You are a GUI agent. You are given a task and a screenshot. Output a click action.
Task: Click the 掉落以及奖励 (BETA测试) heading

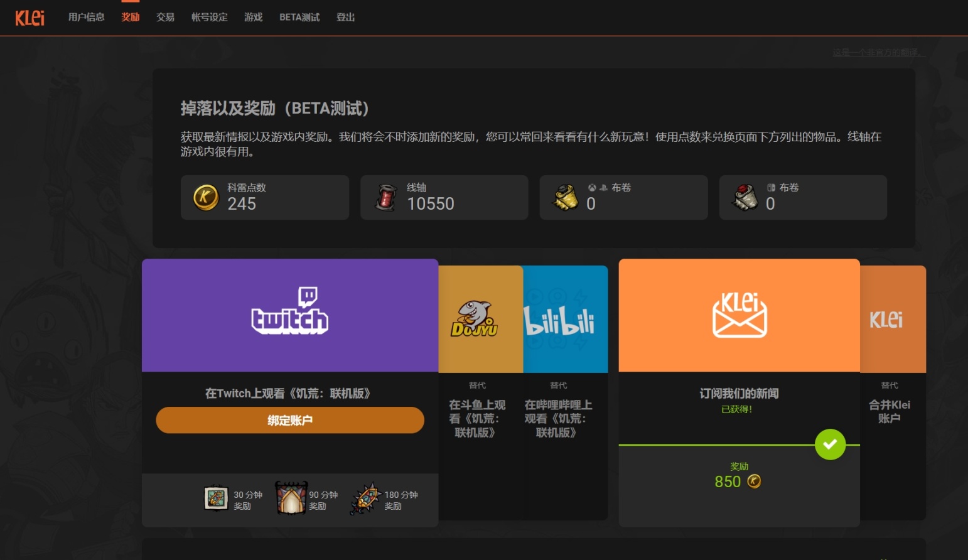click(275, 108)
